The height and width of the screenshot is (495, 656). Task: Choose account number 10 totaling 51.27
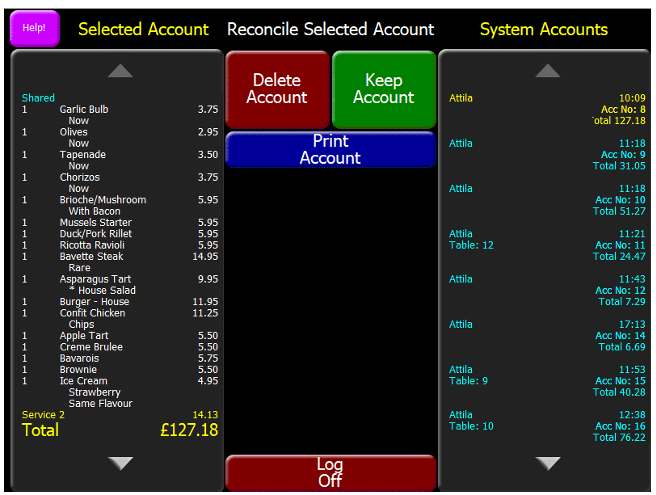click(546, 199)
